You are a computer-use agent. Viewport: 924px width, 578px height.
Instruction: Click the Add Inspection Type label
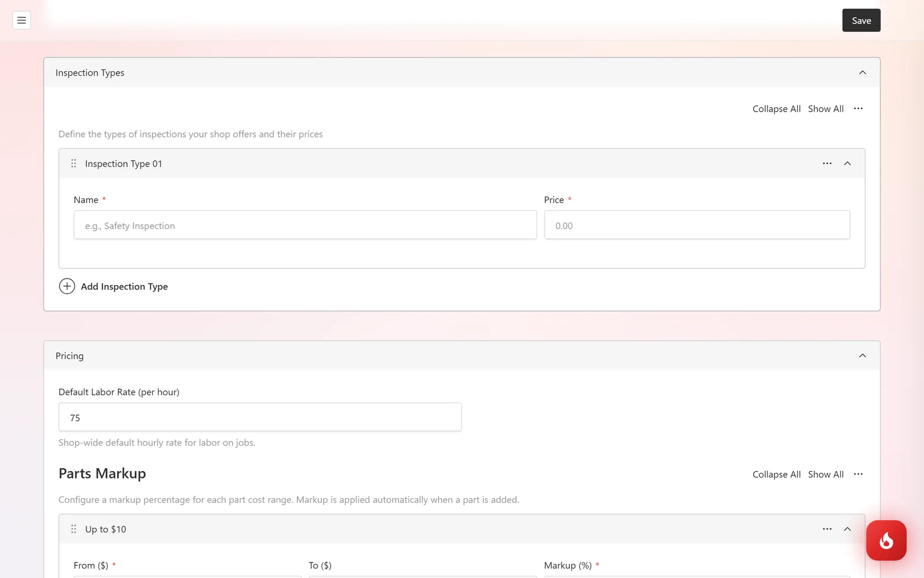point(124,287)
